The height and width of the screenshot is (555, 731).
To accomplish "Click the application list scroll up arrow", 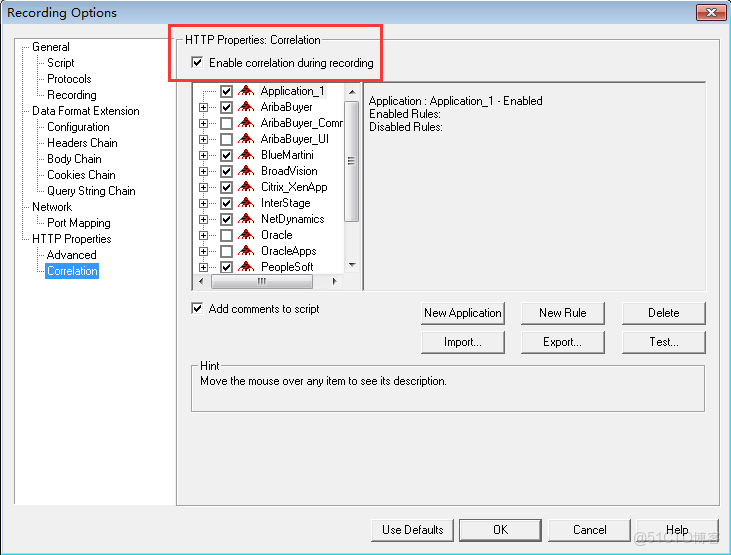I will (x=352, y=92).
